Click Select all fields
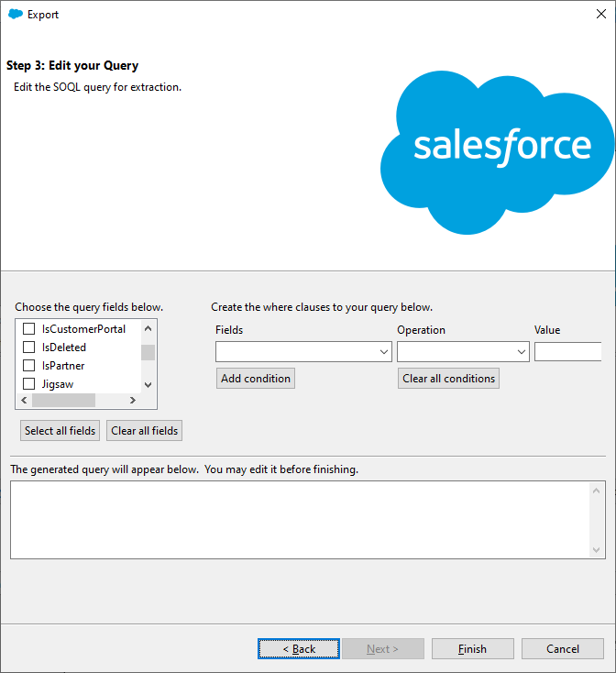 (x=60, y=431)
